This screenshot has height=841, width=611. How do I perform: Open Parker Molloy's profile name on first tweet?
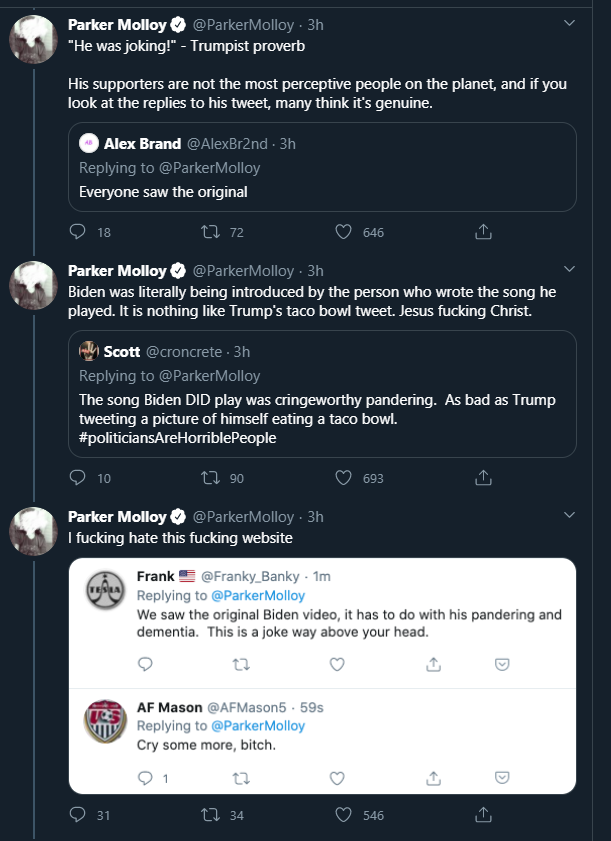[117, 25]
